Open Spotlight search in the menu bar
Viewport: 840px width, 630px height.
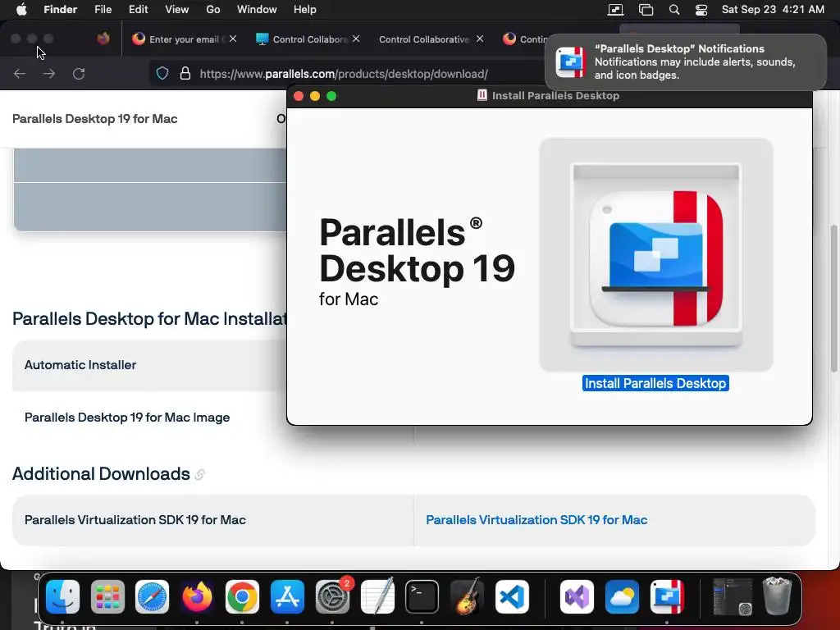click(674, 10)
